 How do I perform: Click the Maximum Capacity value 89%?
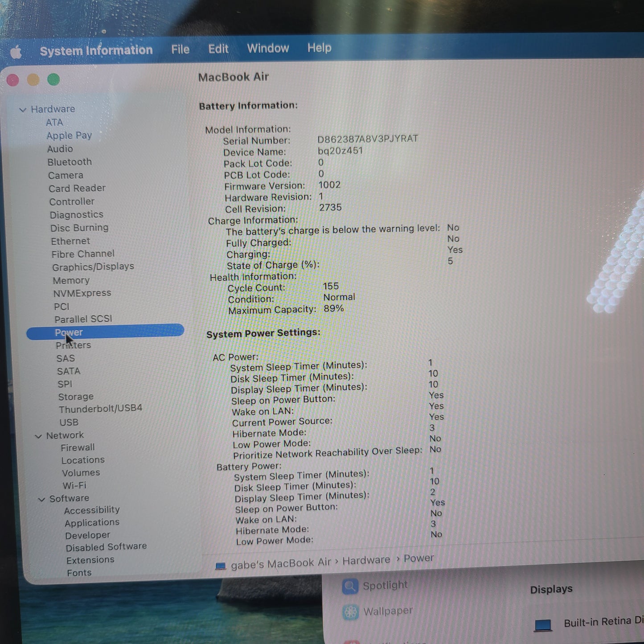333,308
